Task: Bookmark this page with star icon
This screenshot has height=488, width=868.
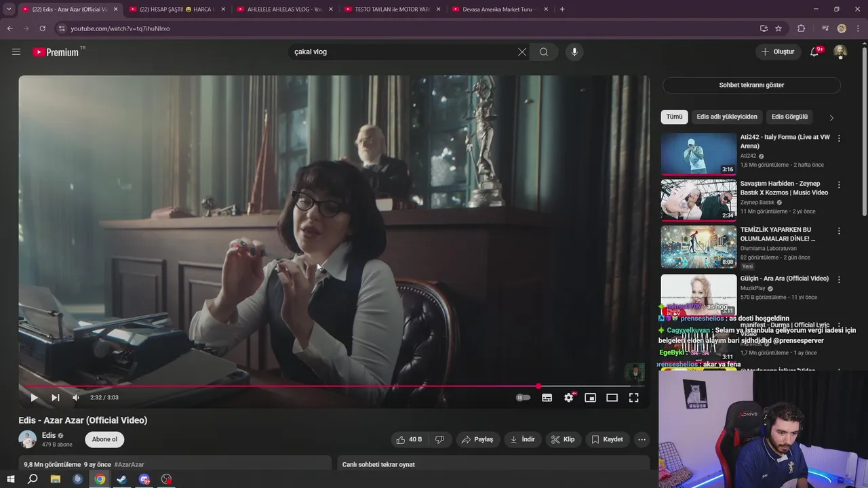Action: click(x=778, y=28)
